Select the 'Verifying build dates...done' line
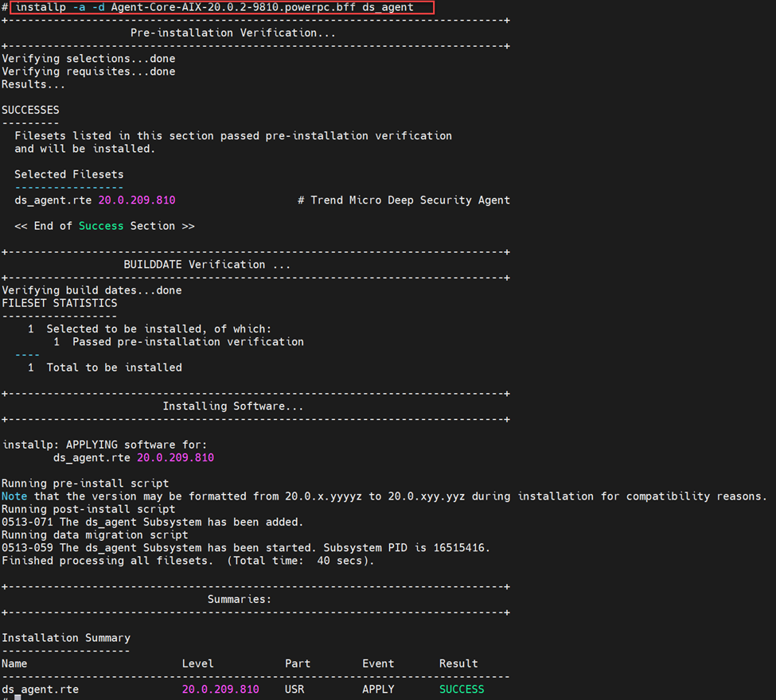 pos(92,290)
